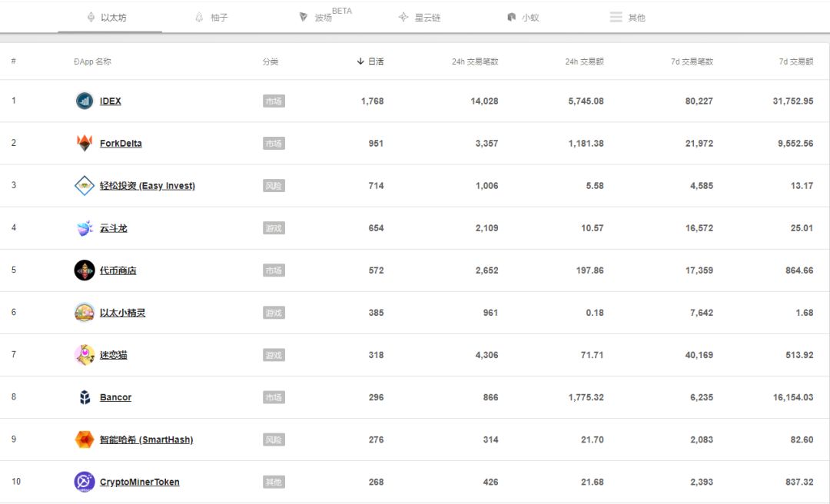The width and height of the screenshot is (830, 504).
Task: Click the 代币商店 black round logo
Action: (x=85, y=270)
